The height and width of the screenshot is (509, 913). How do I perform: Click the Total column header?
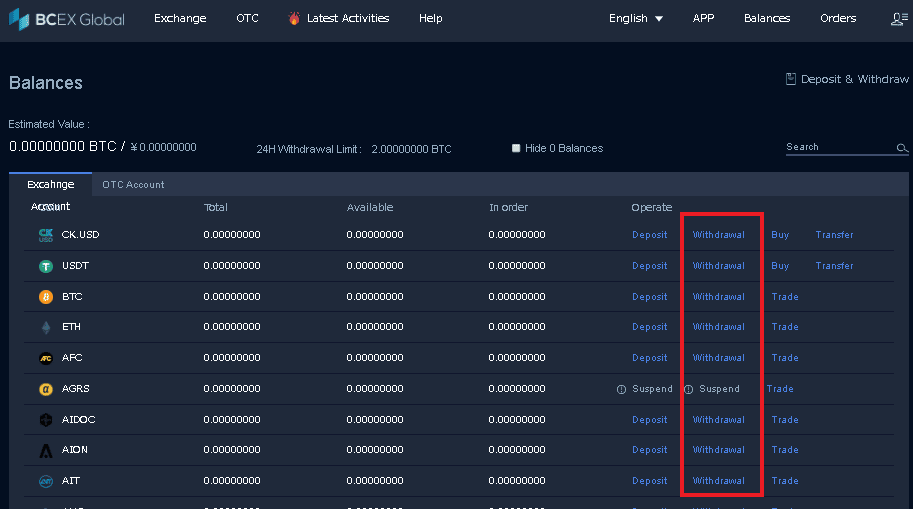tap(215, 207)
